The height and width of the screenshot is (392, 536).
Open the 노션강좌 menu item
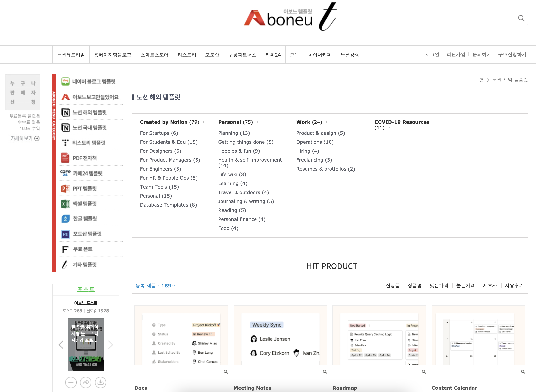point(350,55)
